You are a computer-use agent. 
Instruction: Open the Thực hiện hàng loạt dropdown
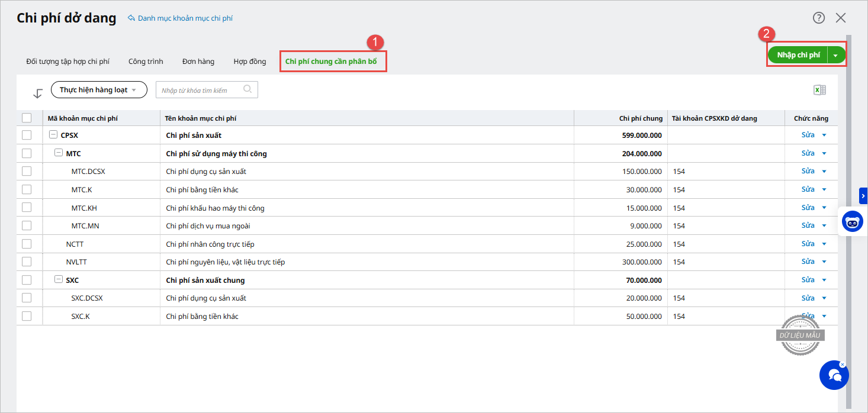click(x=98, y=90)
